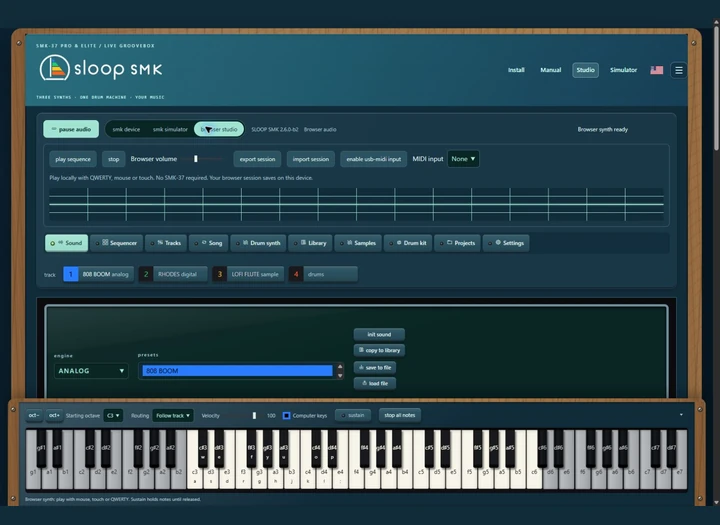Click the export session button
Viewport: 720px width, 525px height.
[257, 159]
